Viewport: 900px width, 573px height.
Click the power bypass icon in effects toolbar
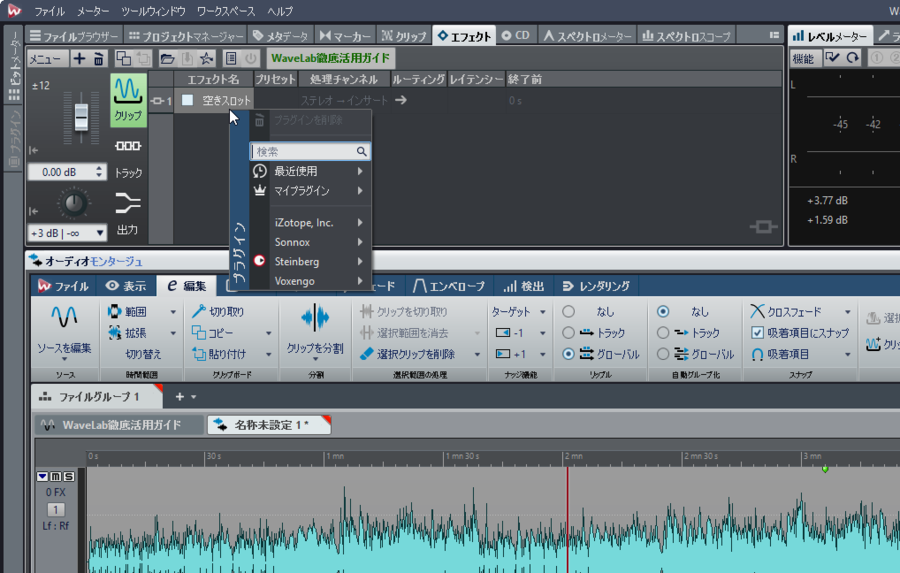[251, 58]
